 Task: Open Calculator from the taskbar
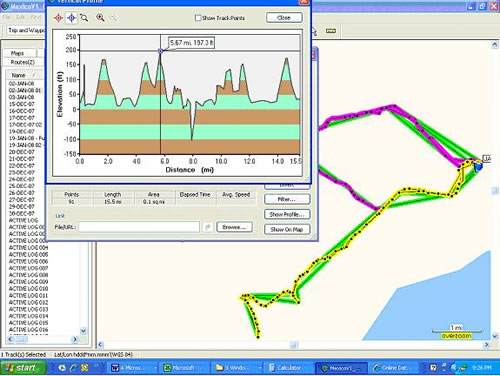[285, 368]
